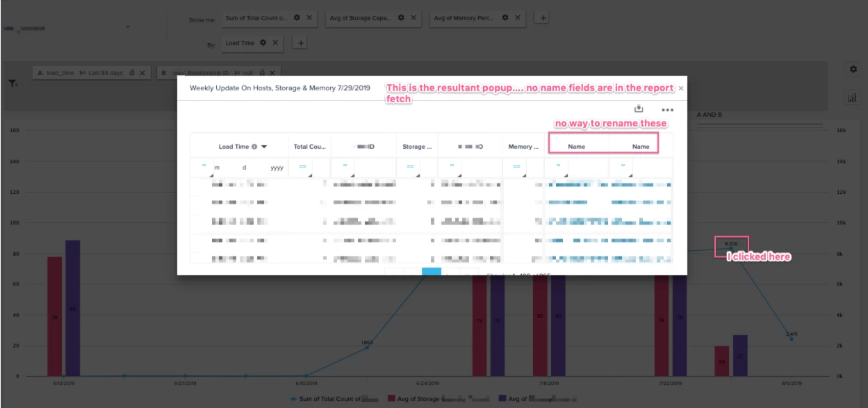The image size is (868, 408).
Task: Click the highlighted current page number button
Action: pos(432,272)
